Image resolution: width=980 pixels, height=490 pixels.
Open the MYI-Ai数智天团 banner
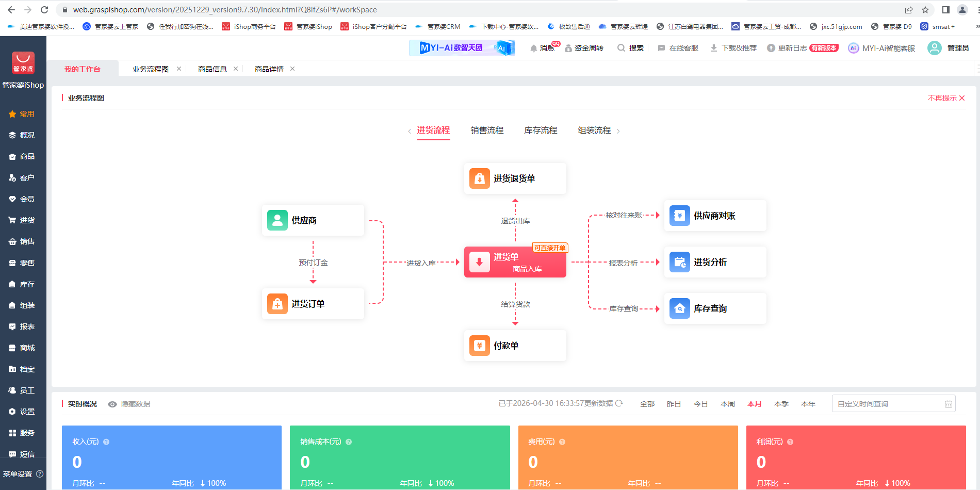462,48
